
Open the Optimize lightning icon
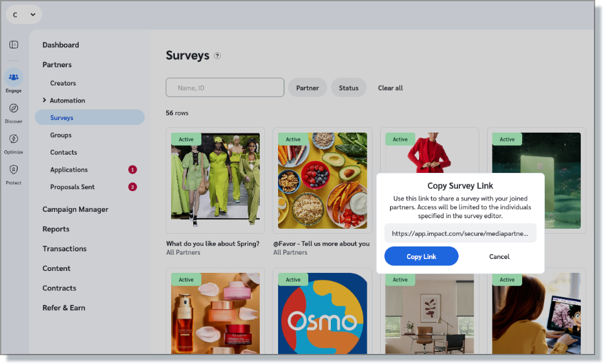[x=13, y=139]
